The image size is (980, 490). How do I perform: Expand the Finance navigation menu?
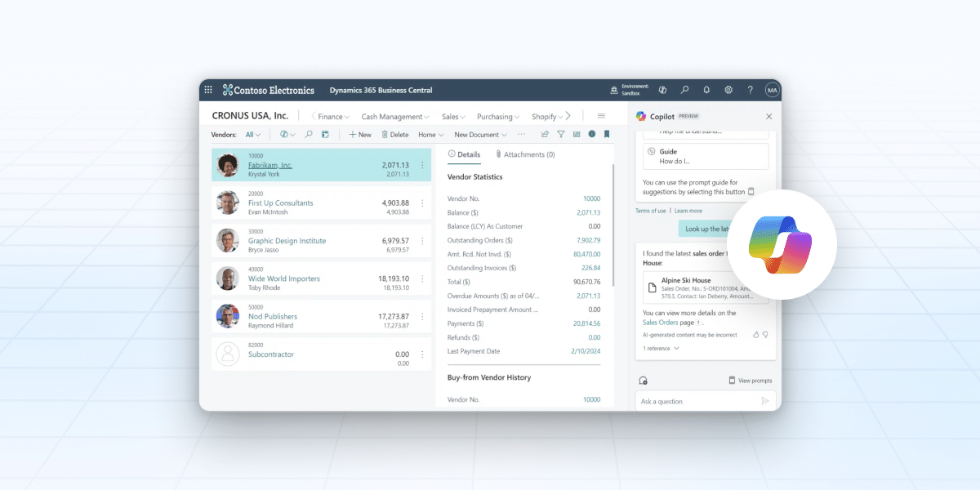coord(333,117)
